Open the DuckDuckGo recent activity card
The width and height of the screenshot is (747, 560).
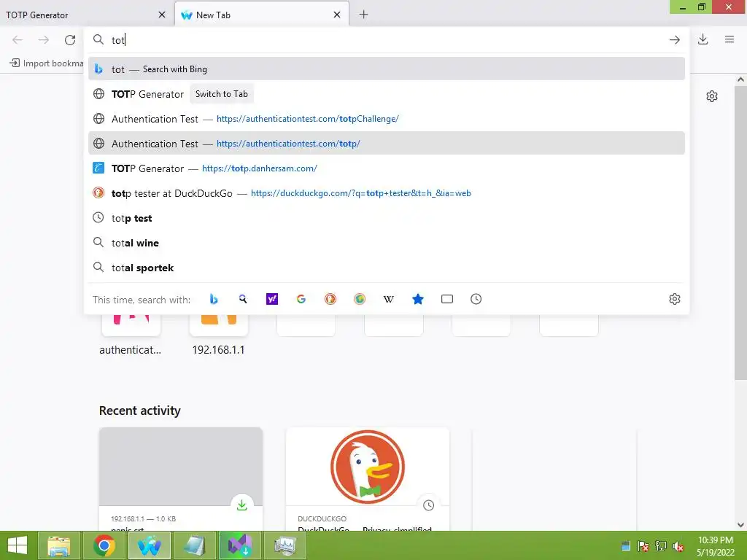(x=368, y=478)
